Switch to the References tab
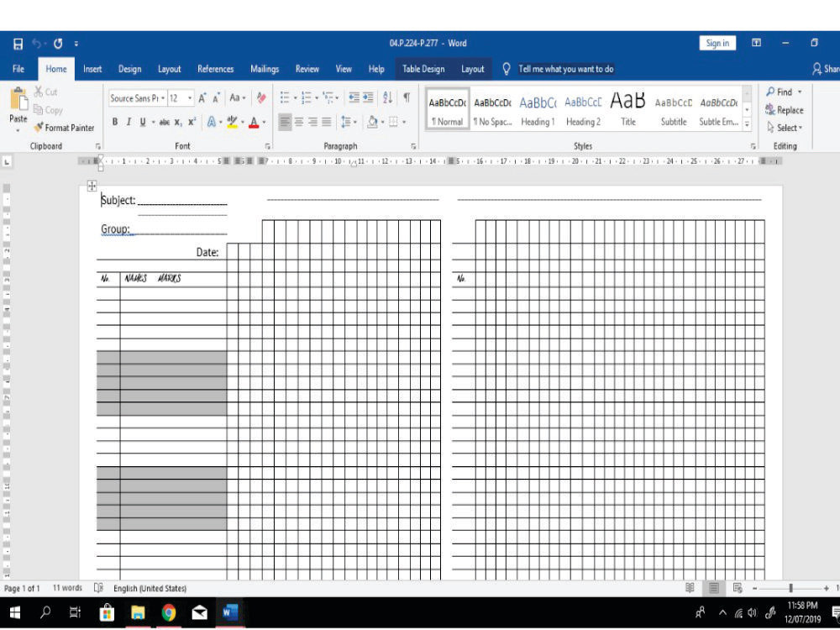Image resolution: width=840 pixels, height=630 pixels. pos(215,69)
